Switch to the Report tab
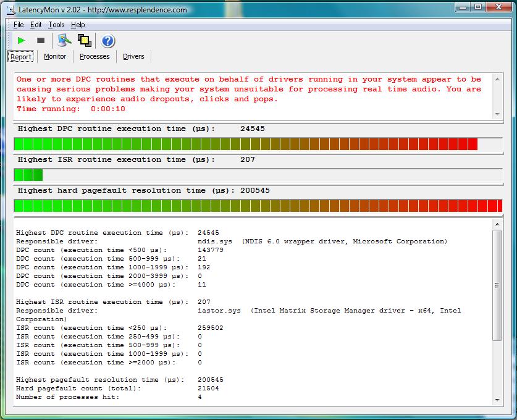The image size is (517, 420). click(x=21, y=57)
